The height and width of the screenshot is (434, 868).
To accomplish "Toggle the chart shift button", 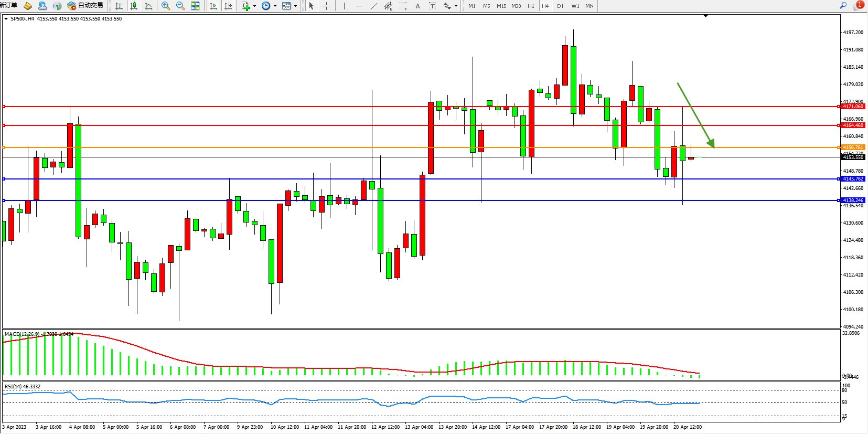I will click(x=228, y=6).
